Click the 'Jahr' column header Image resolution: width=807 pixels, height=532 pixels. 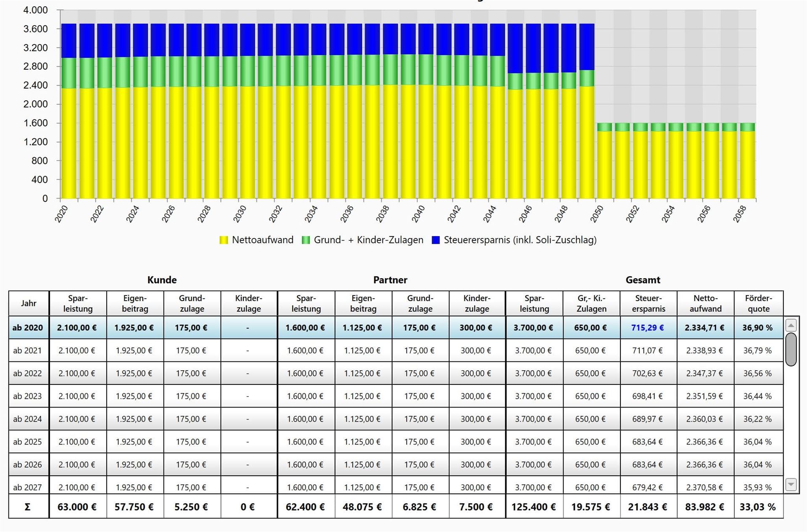pos(29,303)
